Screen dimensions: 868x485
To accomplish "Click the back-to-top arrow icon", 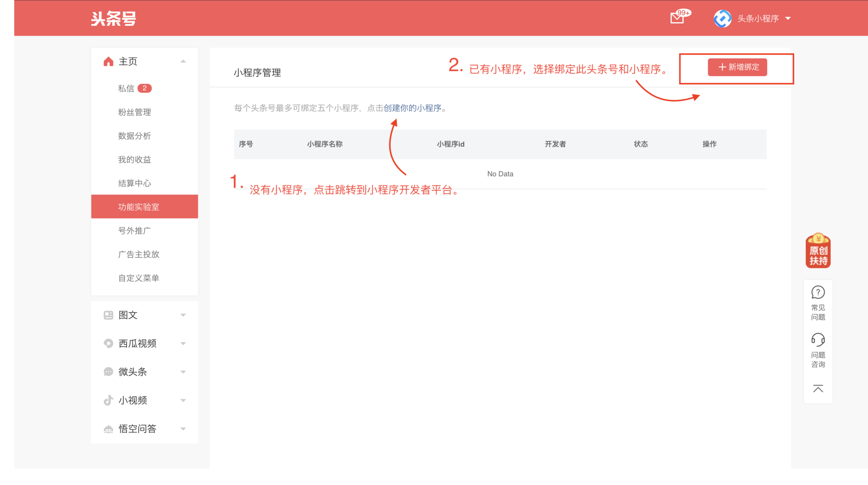I will click(818, 389).
